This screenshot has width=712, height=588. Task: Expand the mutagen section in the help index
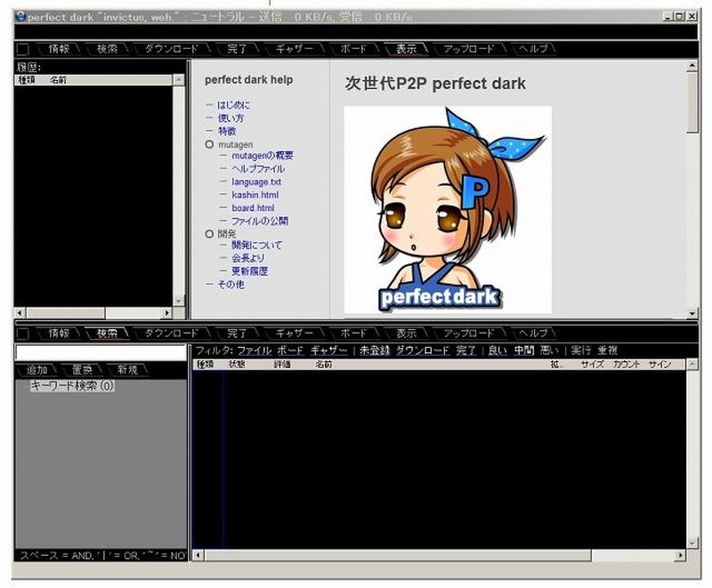pyautogui.click(x=210, y=144)
